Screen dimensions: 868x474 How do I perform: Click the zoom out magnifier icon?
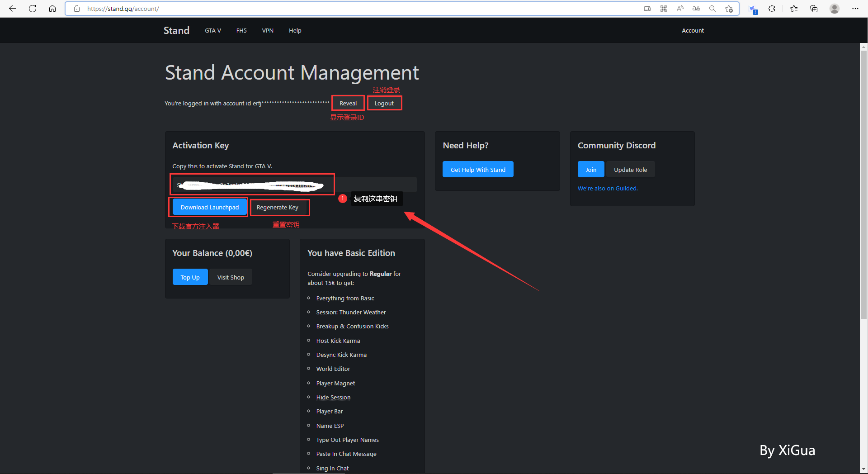click(x=712, y=9)
